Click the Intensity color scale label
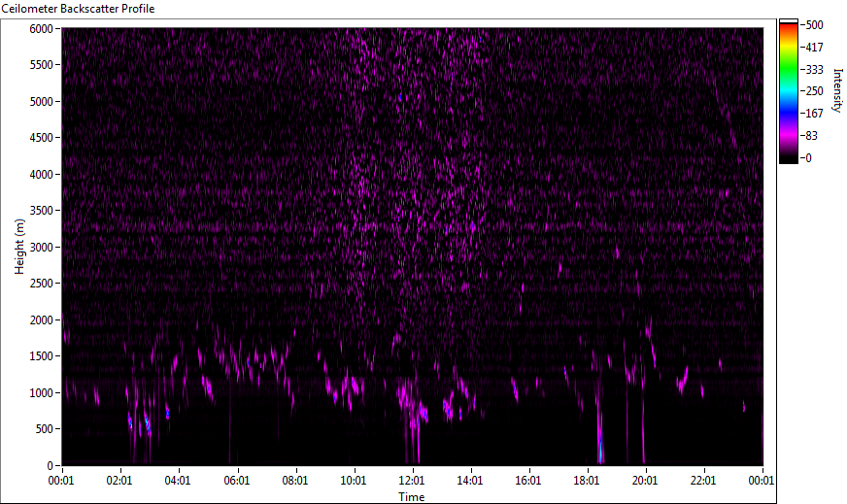 click(x=838, y=90)
